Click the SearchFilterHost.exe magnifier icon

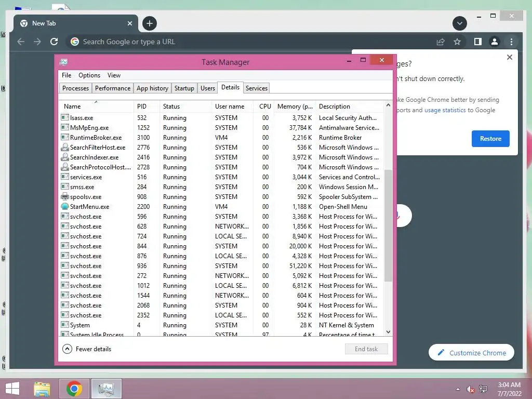(65, 147)
